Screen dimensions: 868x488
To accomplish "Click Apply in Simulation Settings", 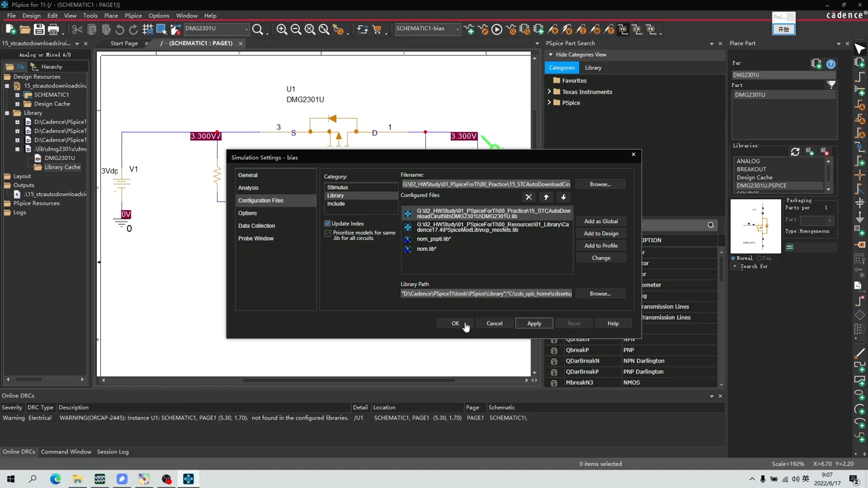I will (x=534, y=323).
